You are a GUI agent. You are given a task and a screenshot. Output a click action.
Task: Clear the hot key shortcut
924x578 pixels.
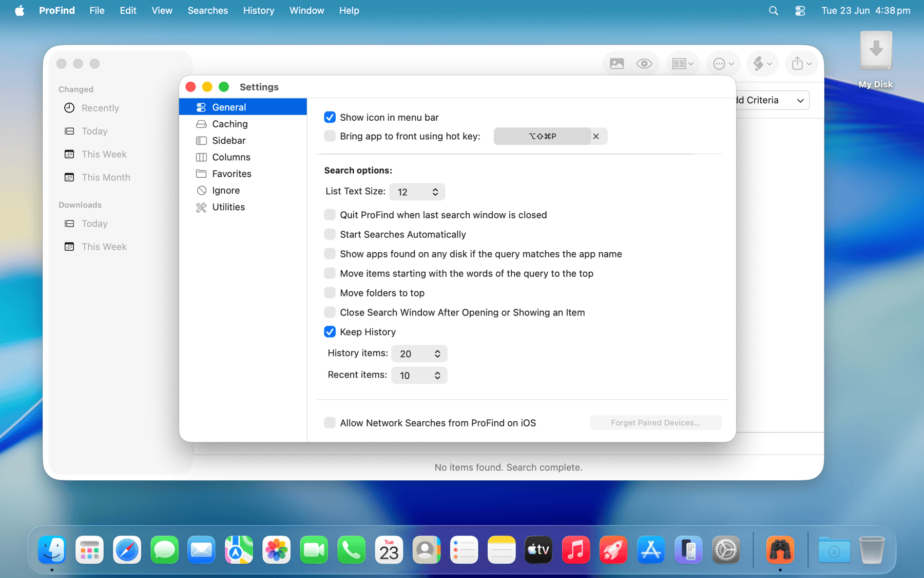tap(596, 136)
